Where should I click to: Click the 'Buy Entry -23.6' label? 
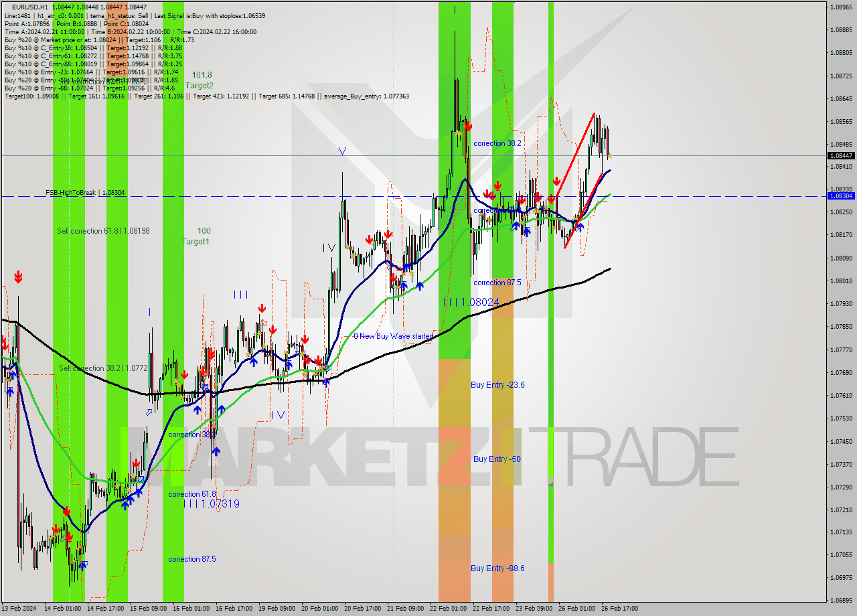[x=497, y=385]
